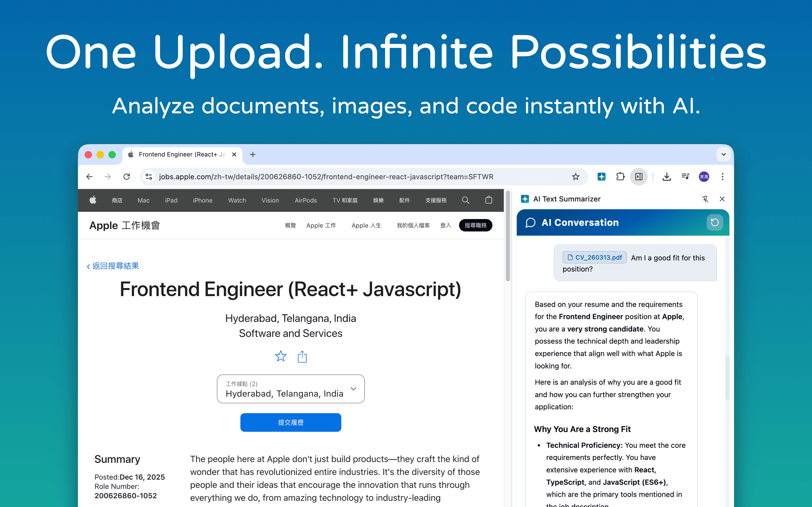Select iPhone in the Apple navigation bar
The image size is (812, 507).
click(x=203, y=200)
